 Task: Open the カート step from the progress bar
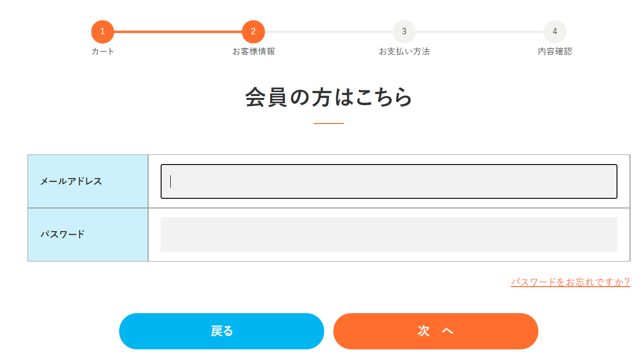[x=102, y=31]
